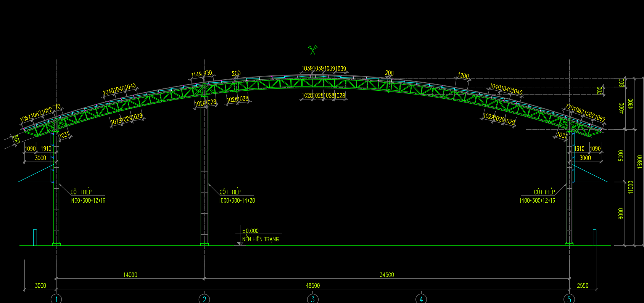644x303 pixels.
Task: Click the elevation level triangle marker below ±0.000
Action: (240, 243)
